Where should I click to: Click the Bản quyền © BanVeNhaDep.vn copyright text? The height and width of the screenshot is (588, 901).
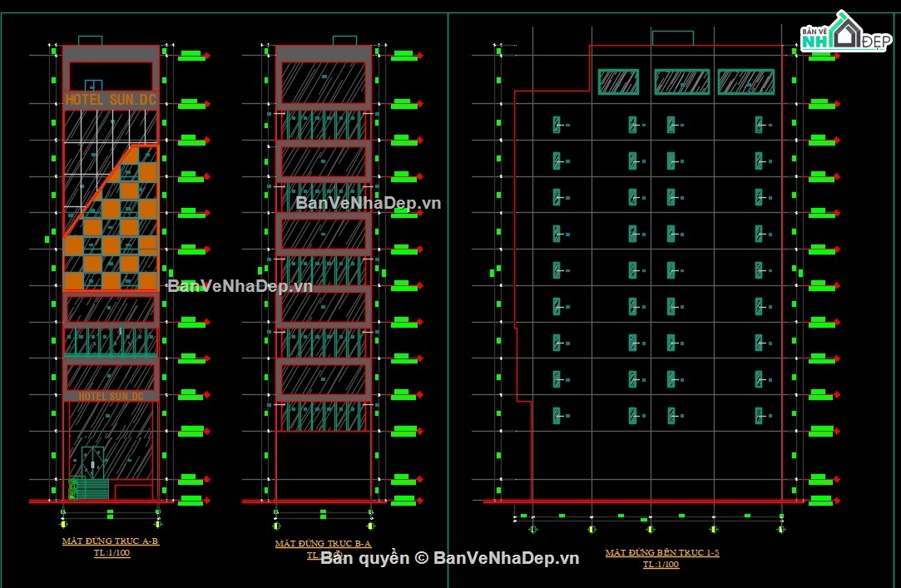(x=449, y=558)
